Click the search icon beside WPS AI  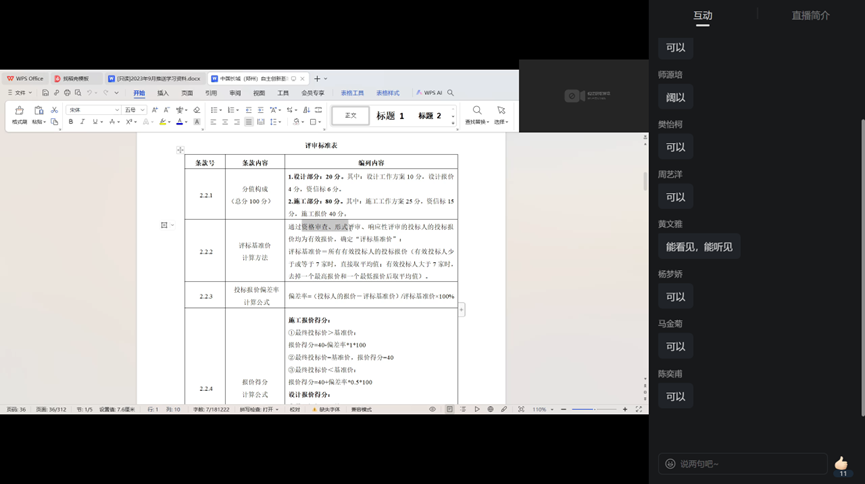pyautogui.click(x=451, y=93)
